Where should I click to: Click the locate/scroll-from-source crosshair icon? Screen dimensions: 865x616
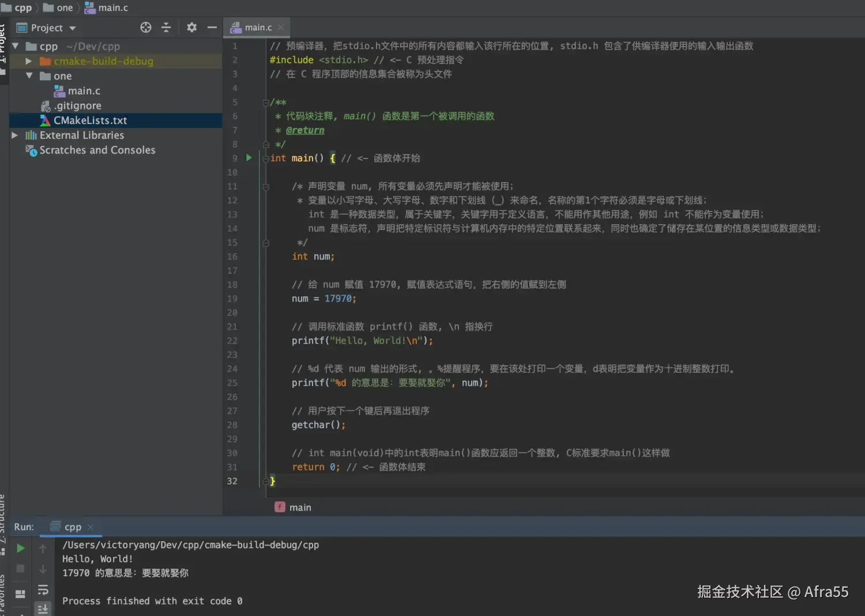tap(146, 27)
